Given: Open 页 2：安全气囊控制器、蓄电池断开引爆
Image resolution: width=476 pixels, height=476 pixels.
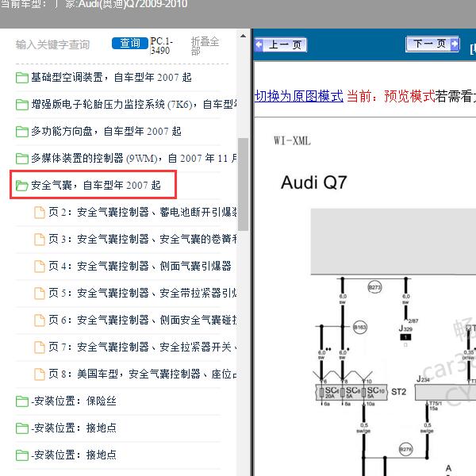Looking at the screenshot, I should pyautogui.click(x=143, y=212).
